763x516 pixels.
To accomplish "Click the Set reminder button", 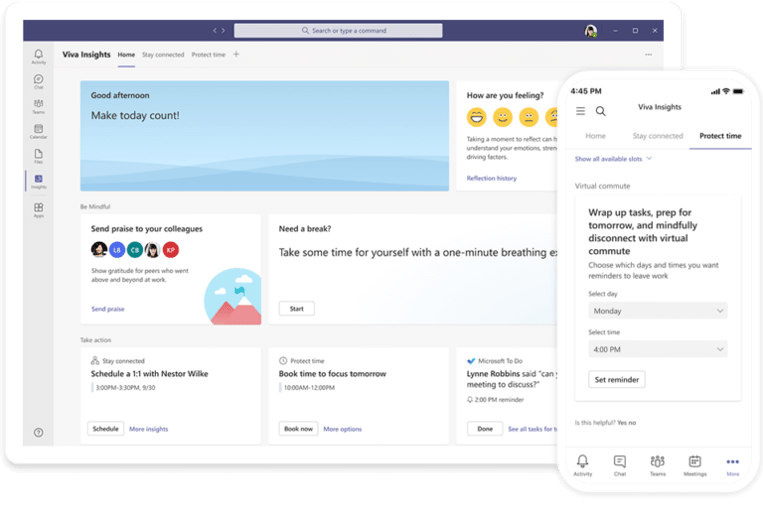I will [616, 380].
